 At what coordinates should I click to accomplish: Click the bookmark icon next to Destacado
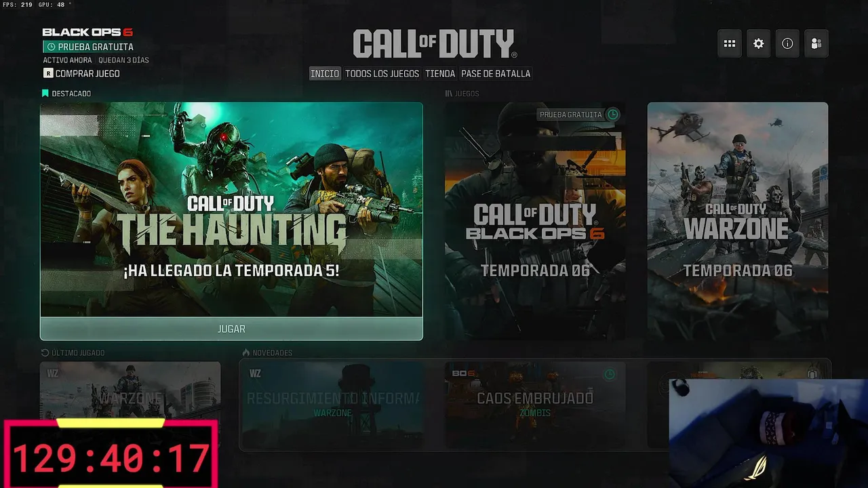tap(45, 94)
